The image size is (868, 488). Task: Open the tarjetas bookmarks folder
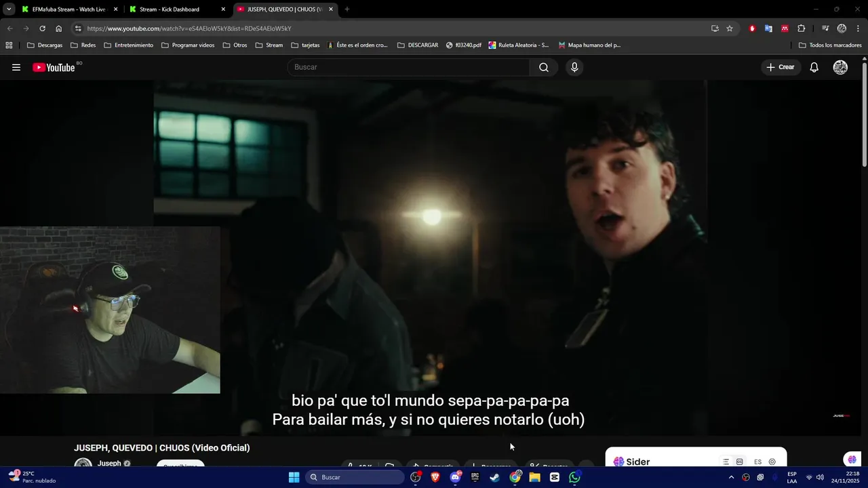(x=305, y=45)
